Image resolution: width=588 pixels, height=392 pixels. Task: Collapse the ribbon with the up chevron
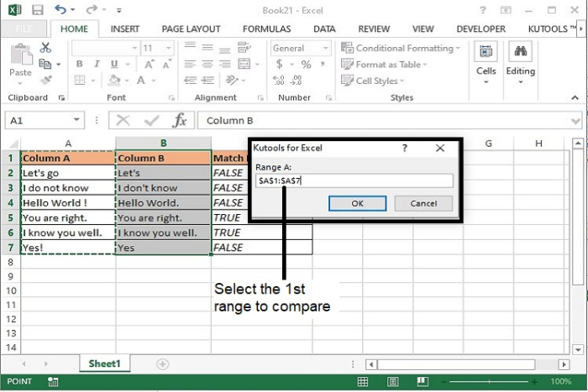(x=575, y=97)
